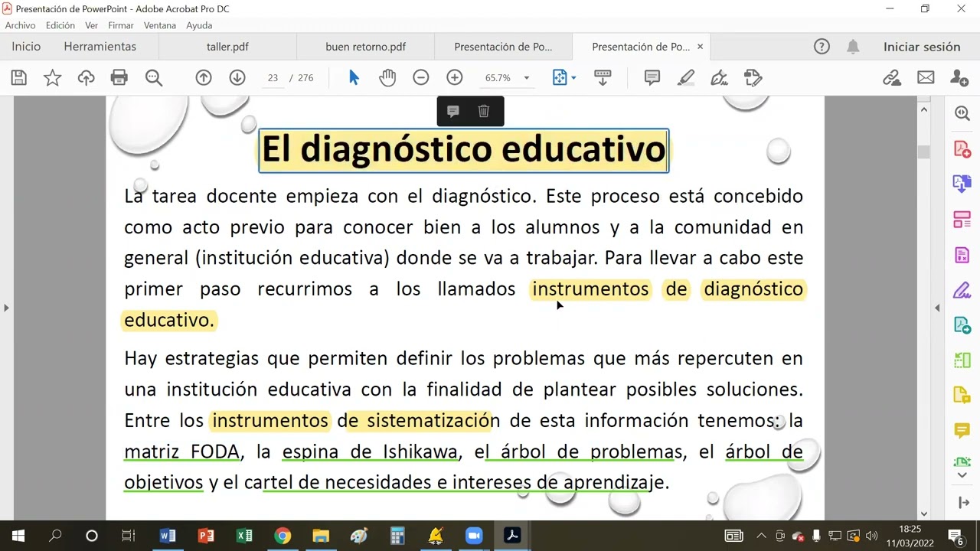Share the file with others using the person icon
The image size is (980, 551).
click(959, 77)
